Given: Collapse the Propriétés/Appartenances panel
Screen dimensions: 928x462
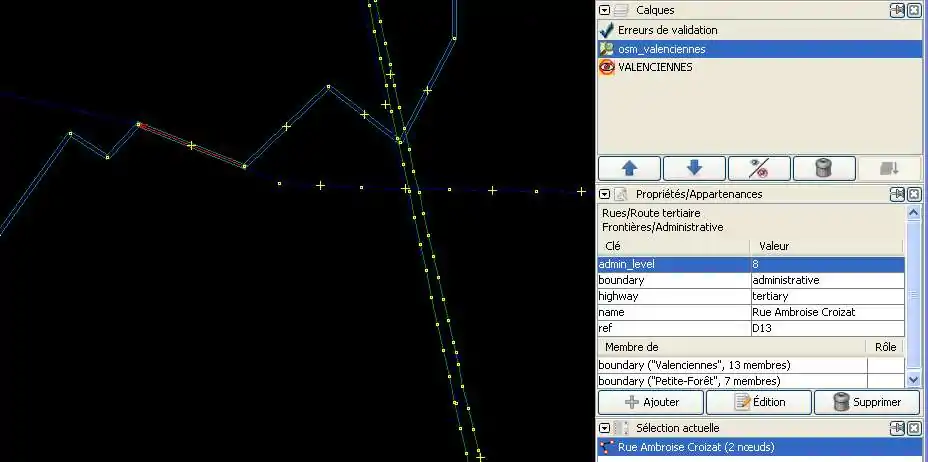Looking at the screenshot, I should [x=605, y=194].
